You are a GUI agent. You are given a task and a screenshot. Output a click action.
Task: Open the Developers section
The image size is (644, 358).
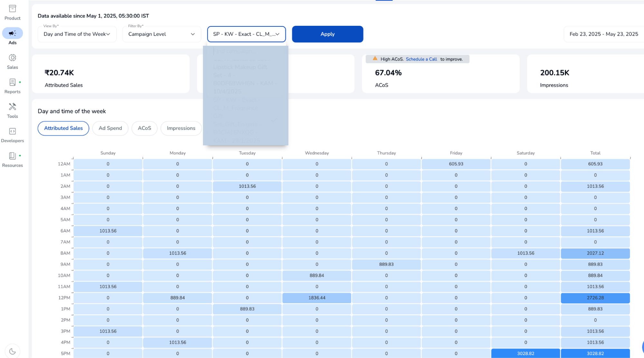click(12, 135)
